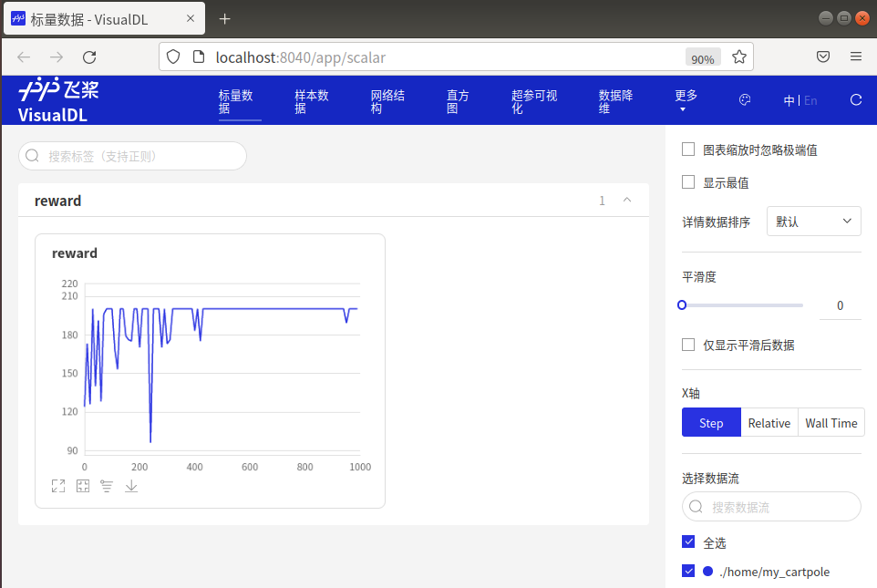Uncheck the 全选 checkbox
This screenshot has height=588, width=877.
click(688, 542)
